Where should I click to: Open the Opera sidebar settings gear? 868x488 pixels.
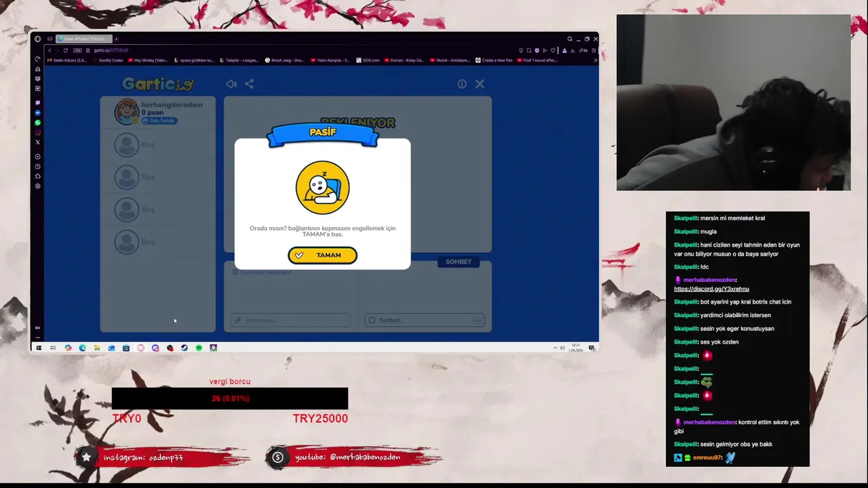[x=38, y=186]
